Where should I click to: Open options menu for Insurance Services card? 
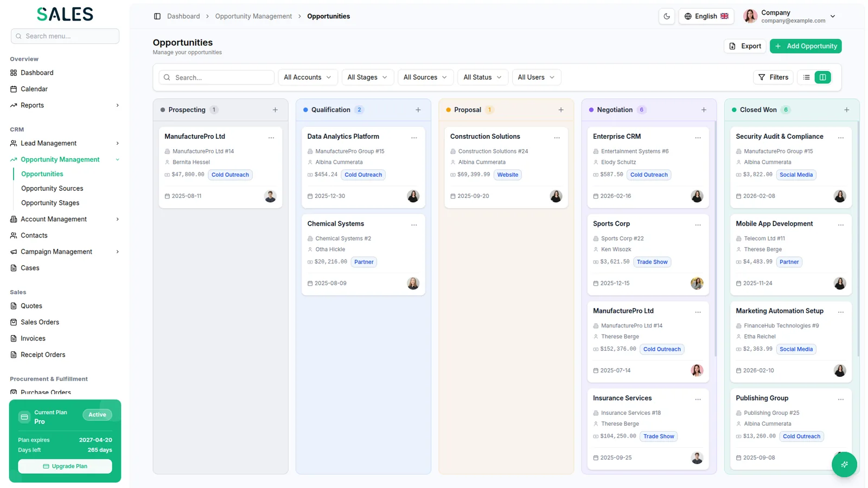coord(698,400)
